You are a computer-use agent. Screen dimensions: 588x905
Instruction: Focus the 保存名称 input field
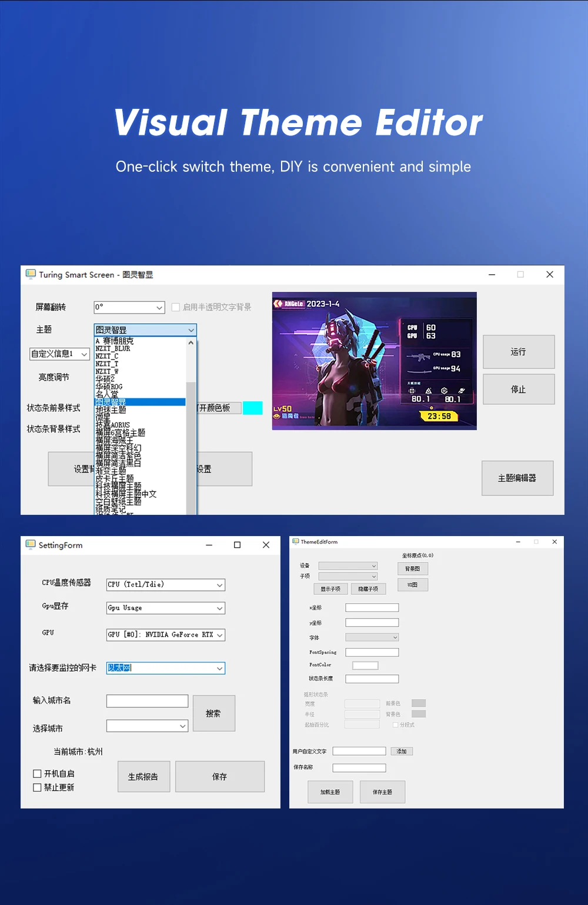click(359, 768)
